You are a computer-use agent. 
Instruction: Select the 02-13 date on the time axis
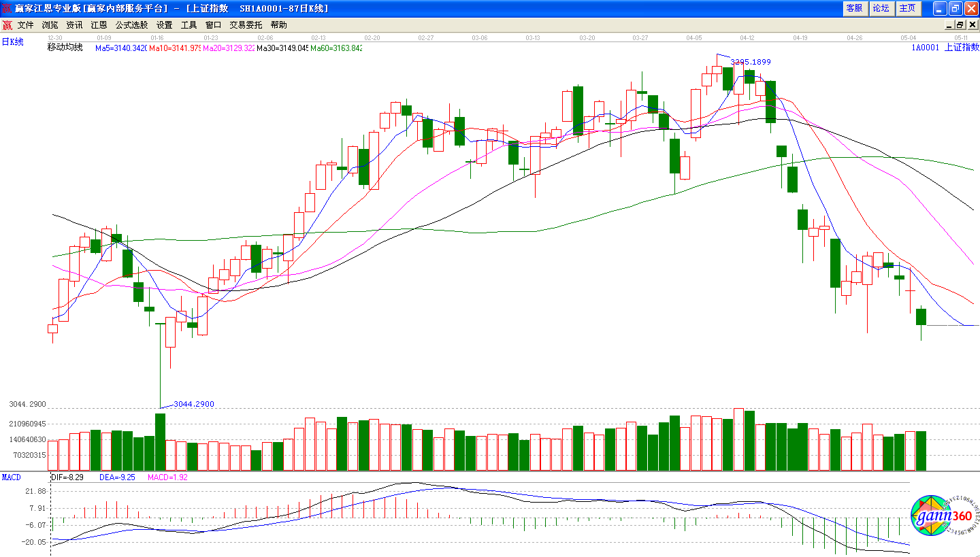point(318,38)
